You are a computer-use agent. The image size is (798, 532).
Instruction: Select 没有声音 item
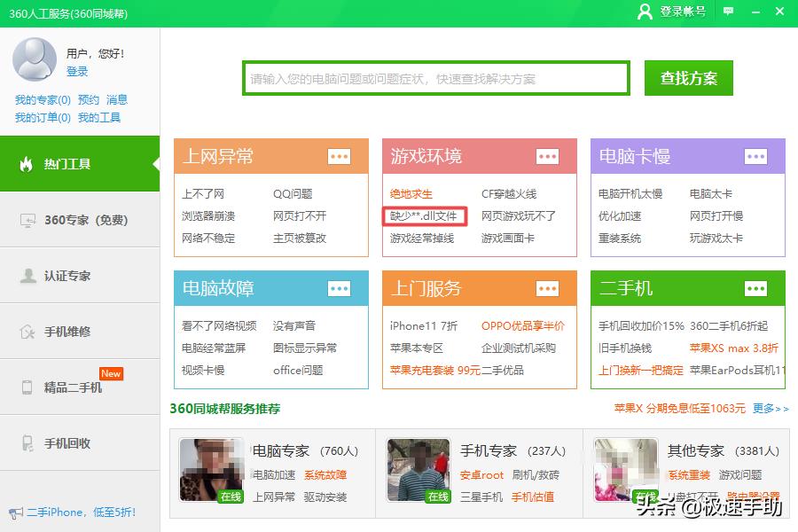[x=294, y=325]
